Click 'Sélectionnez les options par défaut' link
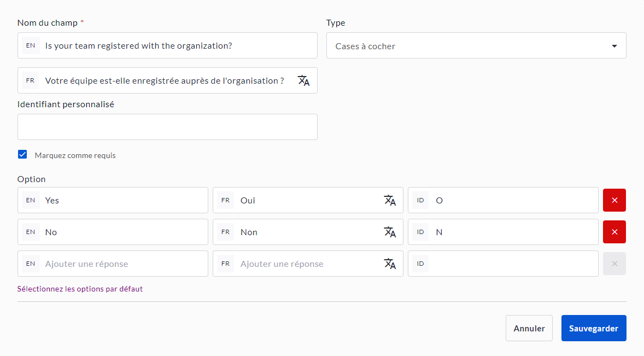Screen dimensions: 644x356 [x=80, y=289]
